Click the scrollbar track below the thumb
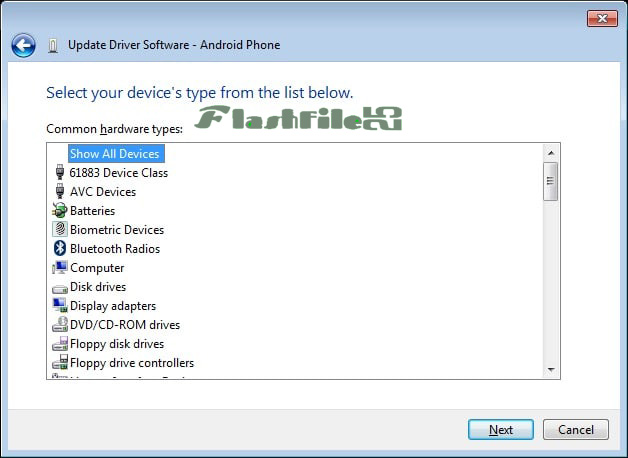This screenshot has width=628, height=458. coord(551,281)
